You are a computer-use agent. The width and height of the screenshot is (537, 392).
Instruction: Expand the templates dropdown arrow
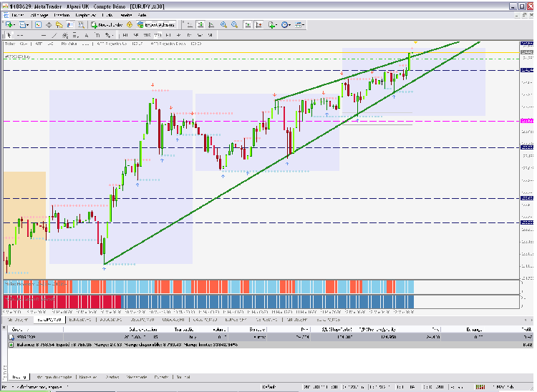(x=303, y=25)
